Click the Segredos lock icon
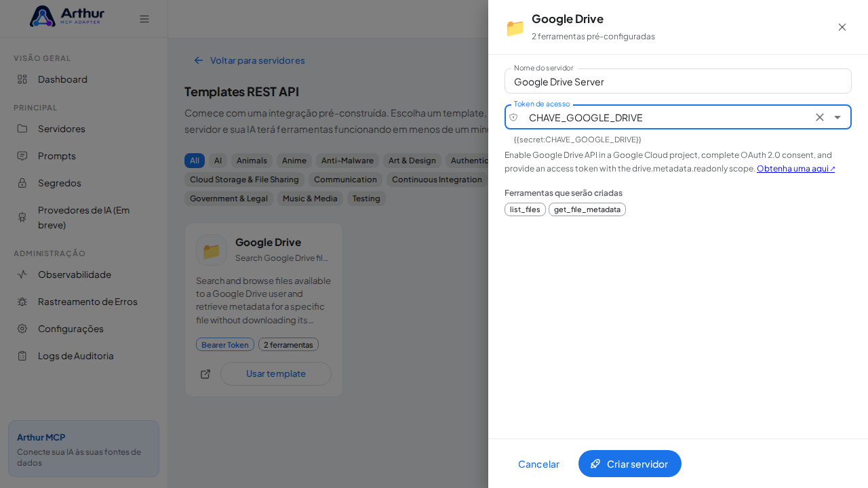The height and width of the screenshot is (488, 868). [x=22, y=183]
